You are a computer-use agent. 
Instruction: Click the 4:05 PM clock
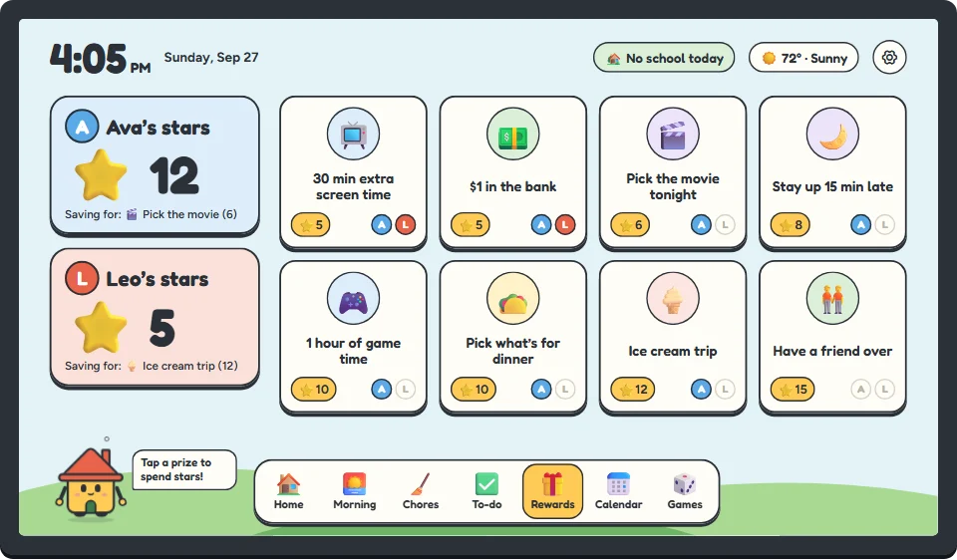point(101,59)
